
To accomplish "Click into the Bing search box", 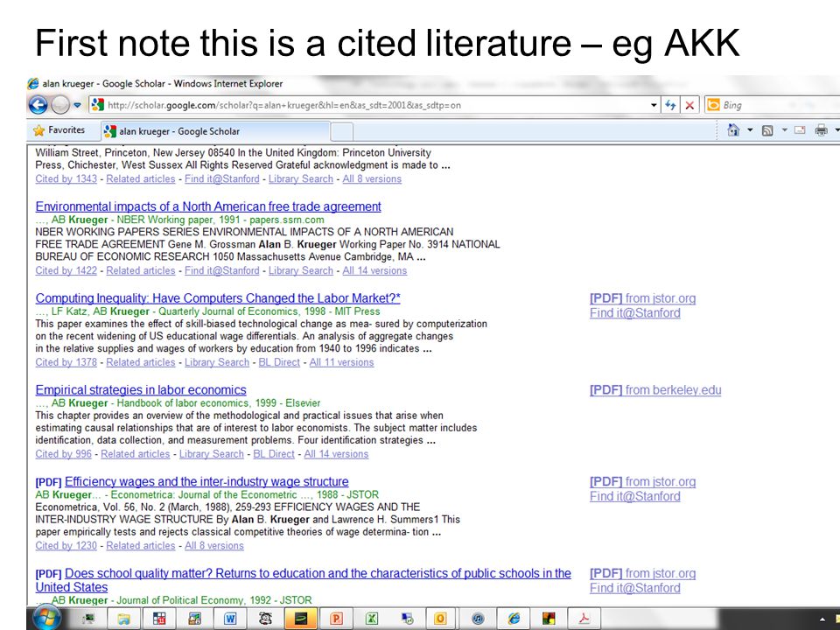I will point(780,105).
